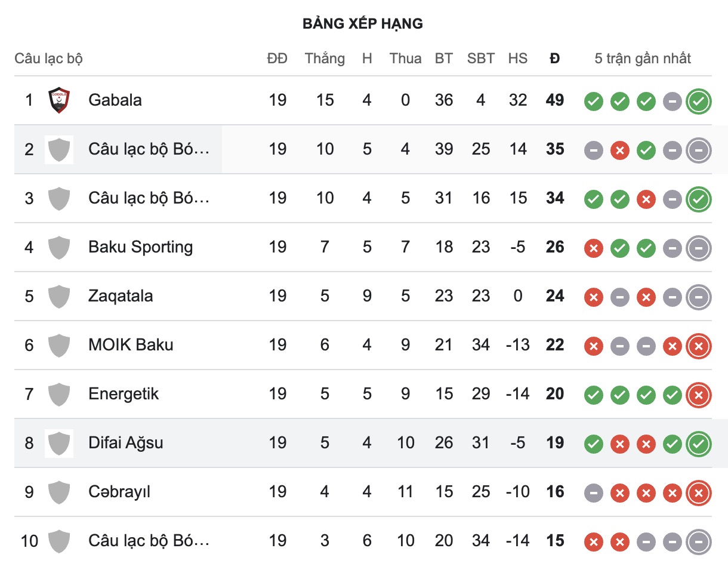This screenshot has height=585, width=728.
Task: Click the shield icon for rank 10 club
Action: [59, 541]
